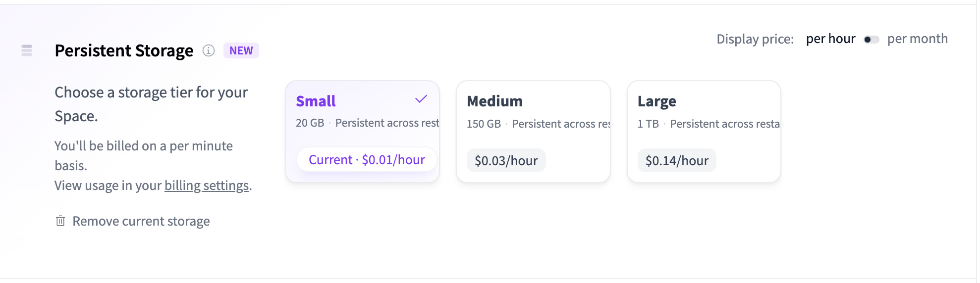Select the Small storage tier card

click(x=362, y=131)
